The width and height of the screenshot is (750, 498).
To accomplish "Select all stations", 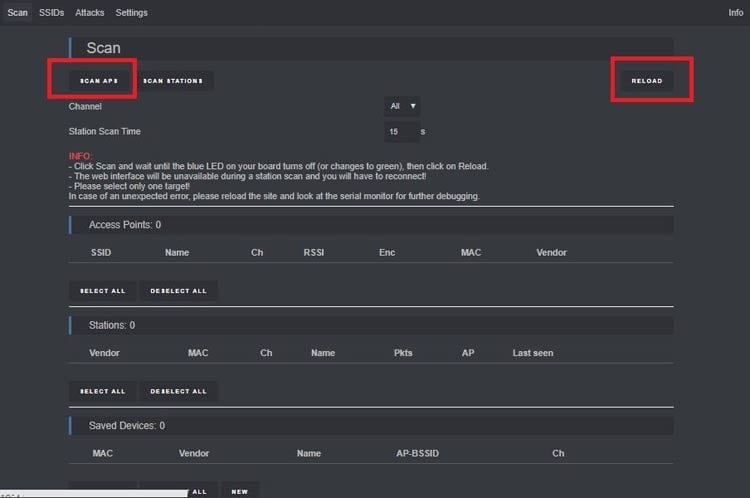I will pyautogui.click(x=103, y=391).
